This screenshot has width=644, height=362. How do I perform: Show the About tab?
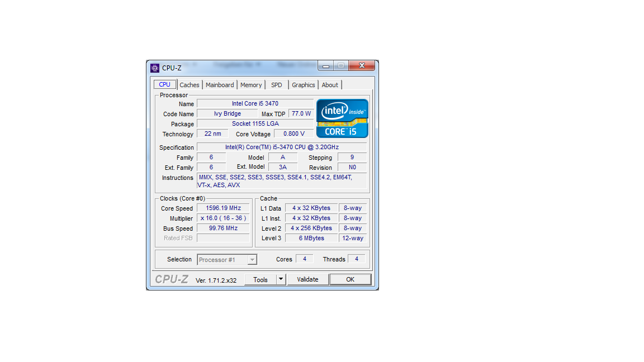point(330,85)
